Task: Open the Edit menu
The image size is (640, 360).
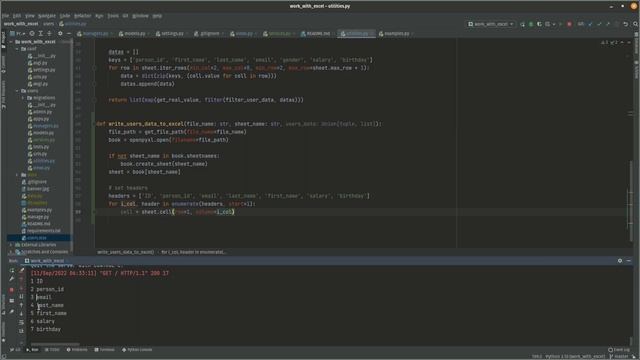Action: (17, 16)
